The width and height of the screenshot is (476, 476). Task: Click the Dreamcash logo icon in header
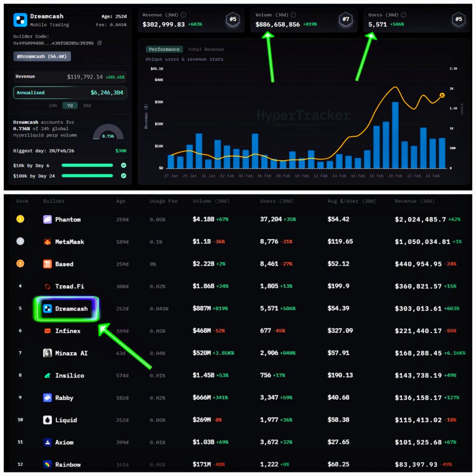(20, 20)
